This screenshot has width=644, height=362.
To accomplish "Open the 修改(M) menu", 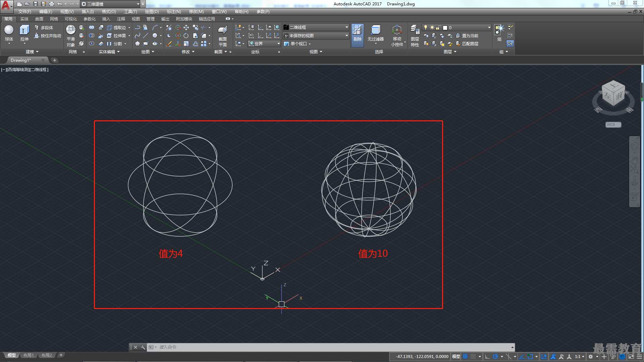I will (x=196, y=12).
